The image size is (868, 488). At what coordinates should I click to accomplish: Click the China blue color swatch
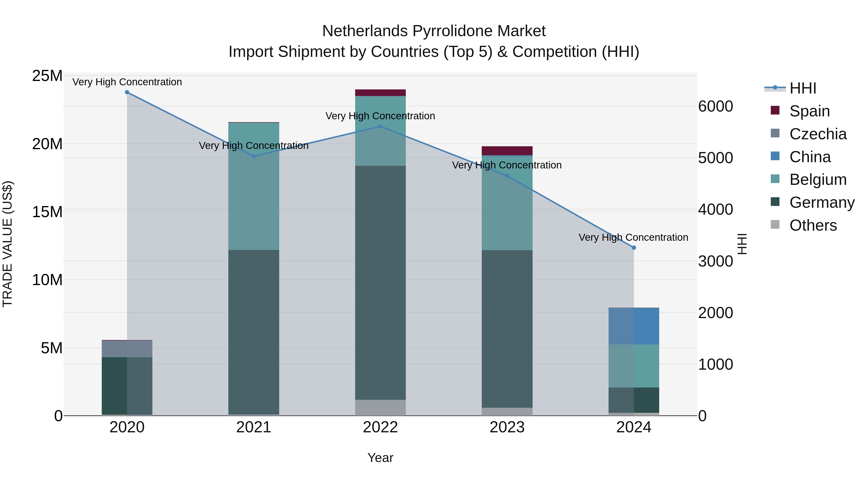pos(775,156)
